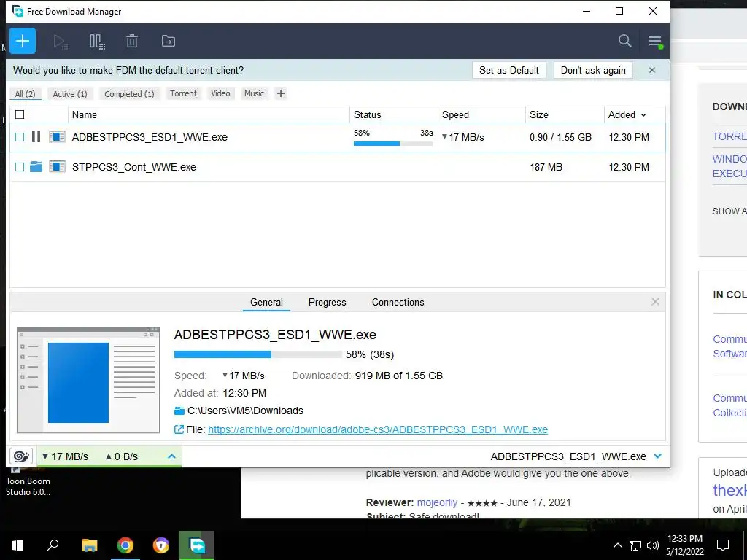This screenshot has height=560, width=747.
Task: Open the hamburger main menu
Action: tap(656, 42)
